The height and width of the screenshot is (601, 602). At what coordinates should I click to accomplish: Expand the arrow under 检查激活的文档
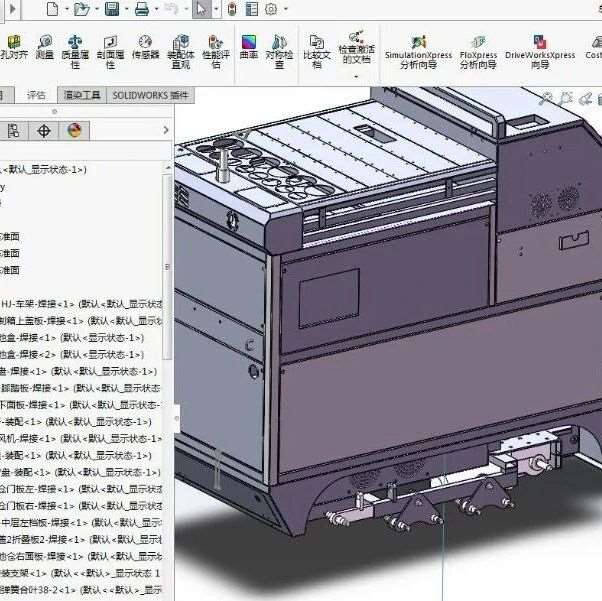pyautogui.click(x=356, y=76)
